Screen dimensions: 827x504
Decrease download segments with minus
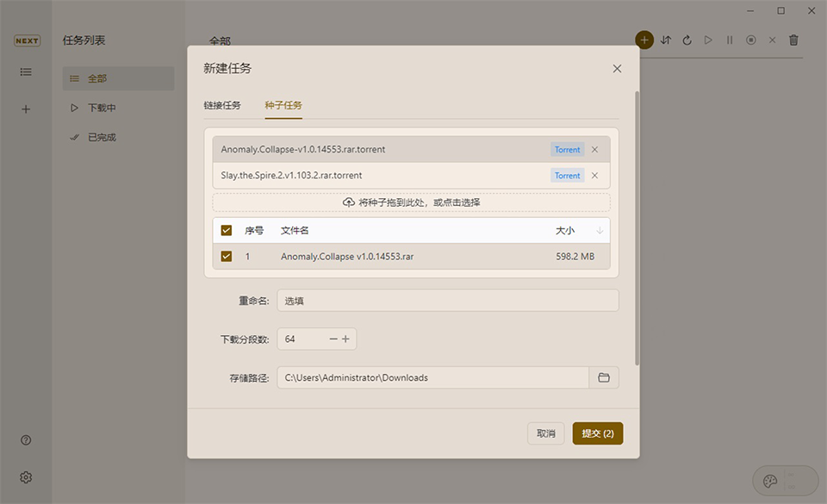point(333,339)
